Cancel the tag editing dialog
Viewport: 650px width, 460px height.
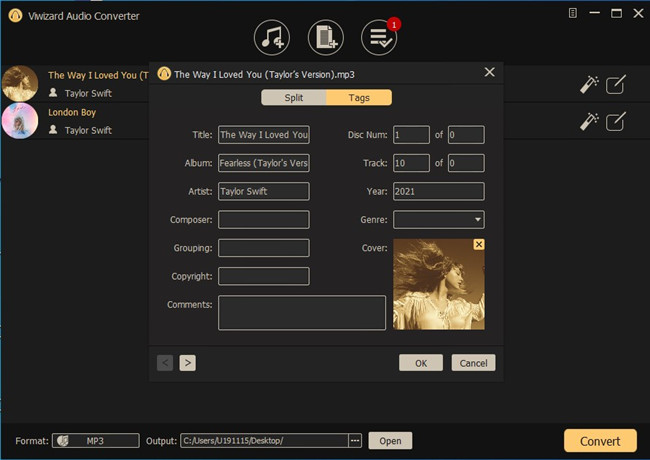pos(473,363)
